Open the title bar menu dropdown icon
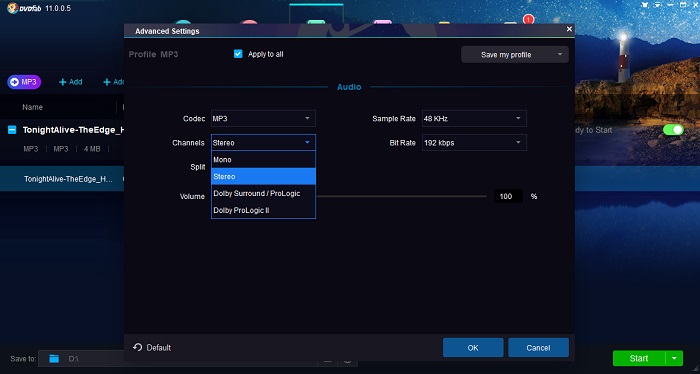 (x=657, y=5)
